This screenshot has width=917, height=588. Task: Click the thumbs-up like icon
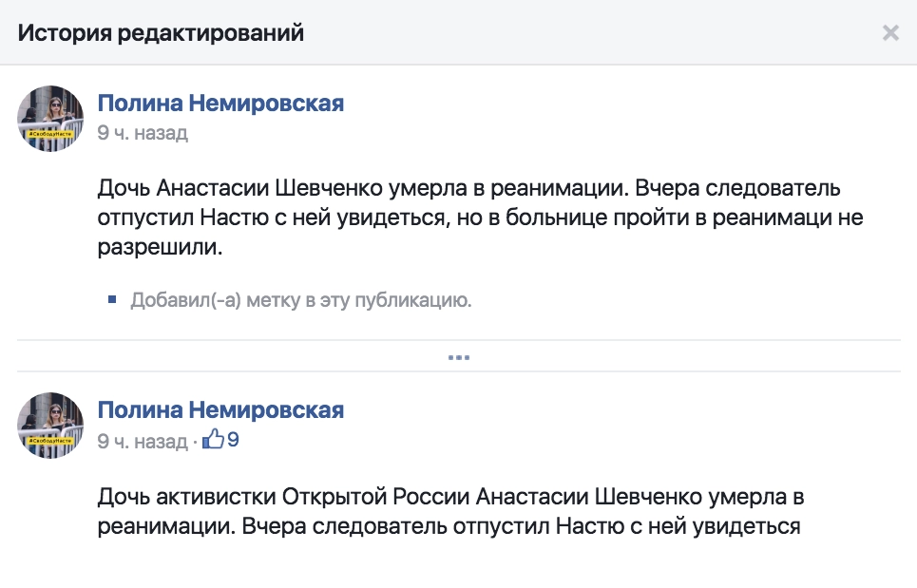point(214,440)
